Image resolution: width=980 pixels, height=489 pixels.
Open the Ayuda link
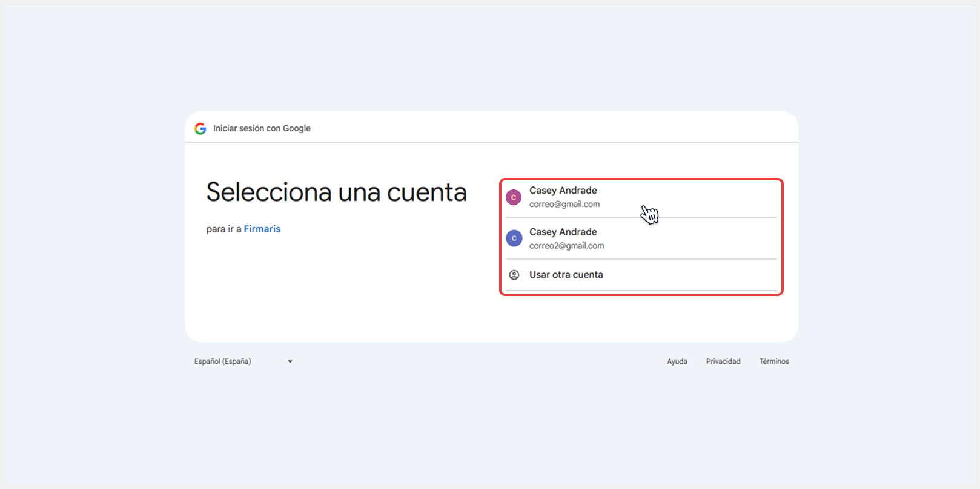[x=677, y=361]
